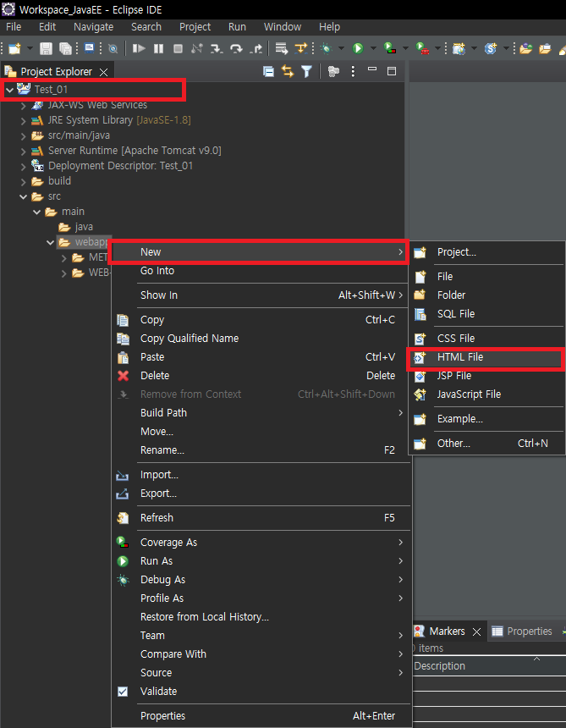Screen dimensions: 566x728
Task: Open the Debug As submenu
Action: click(x=261, y=579)
